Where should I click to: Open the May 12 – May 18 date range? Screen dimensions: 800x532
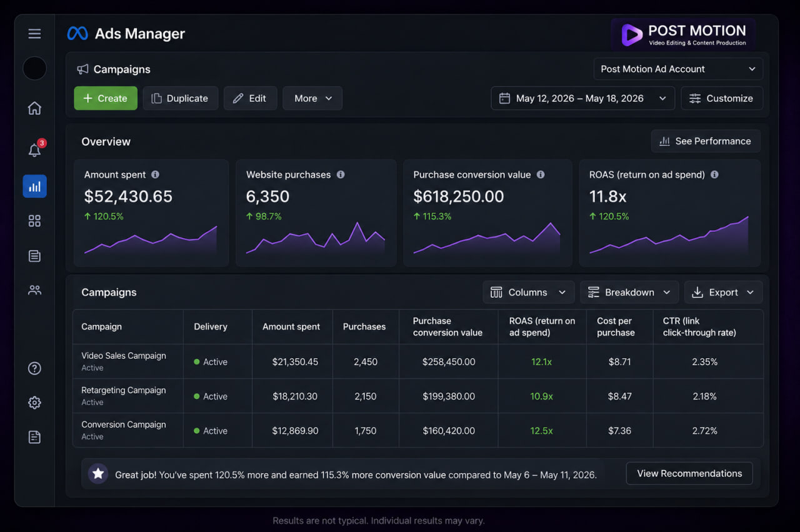(x=582, y=98)
